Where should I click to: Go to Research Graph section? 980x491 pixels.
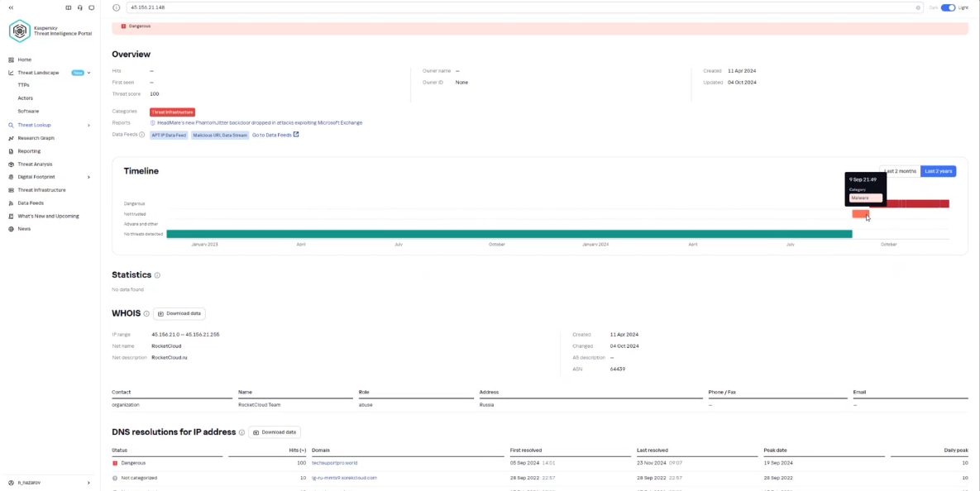36,138
